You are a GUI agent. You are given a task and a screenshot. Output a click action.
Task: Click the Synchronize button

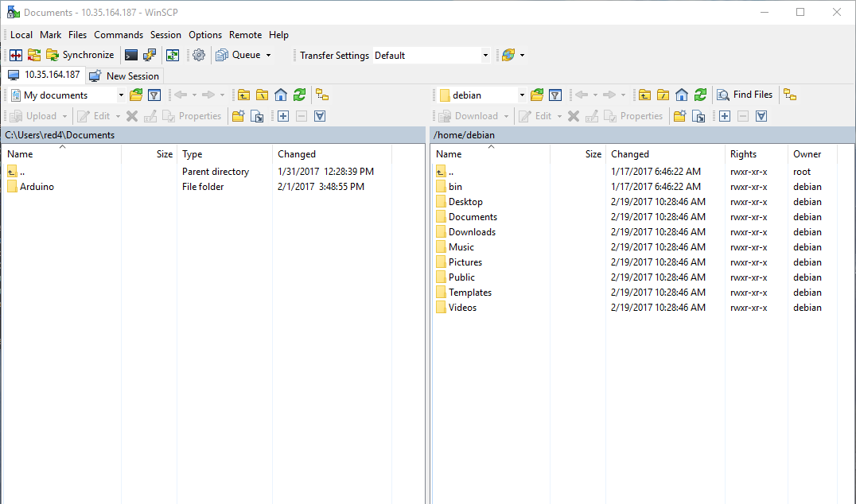coord(80,55)
